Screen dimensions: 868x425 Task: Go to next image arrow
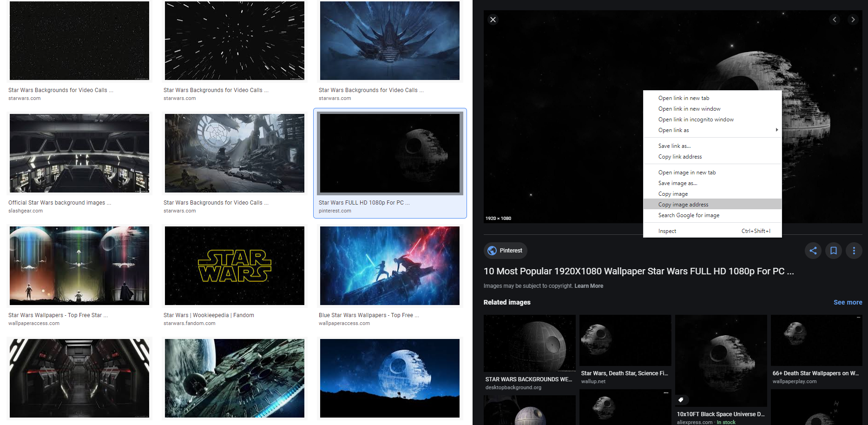(x=853, y=20)
